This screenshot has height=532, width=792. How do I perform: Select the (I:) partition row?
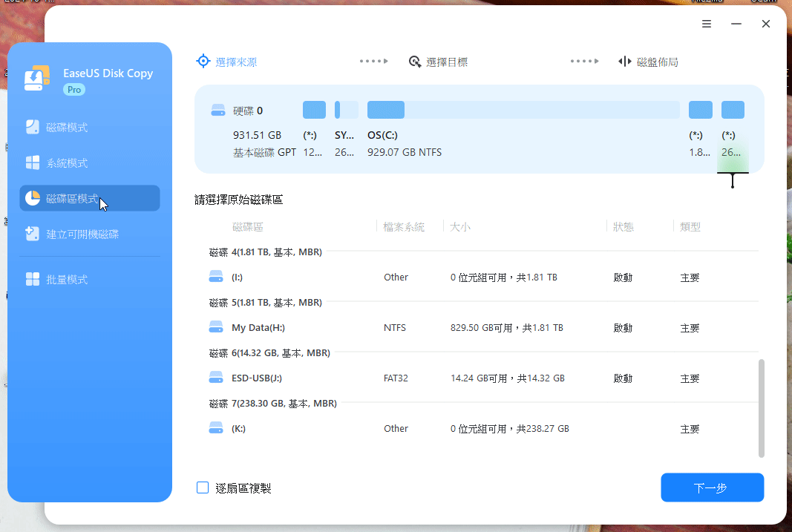pyautogui.click(x=483, y=277)
